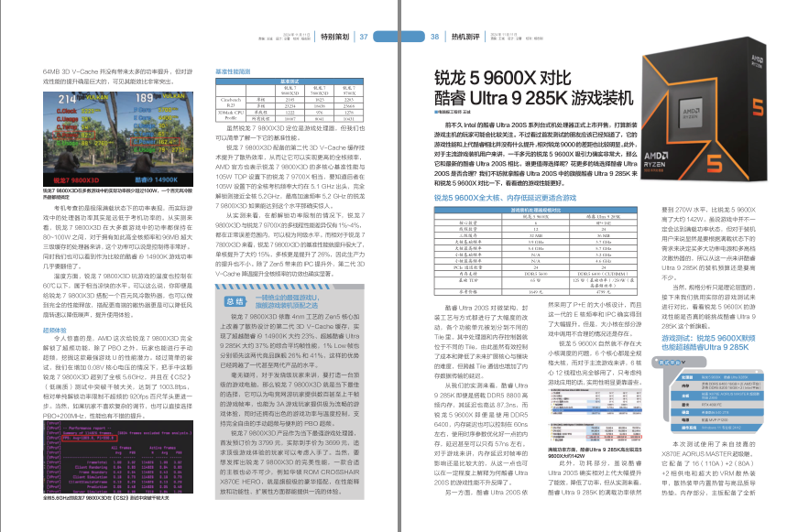Select the DDR5 5600 cell in spec table
The height and width of the screenshot is (532, 798).
pos(535,274)
